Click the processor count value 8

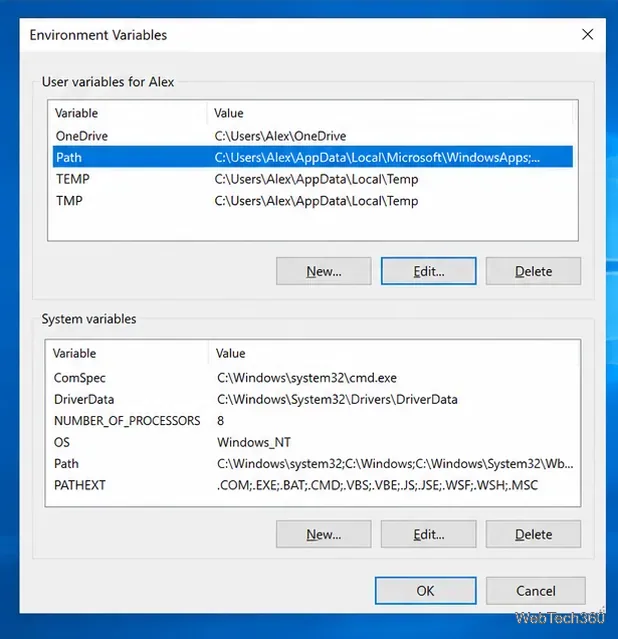coord(221,421)
